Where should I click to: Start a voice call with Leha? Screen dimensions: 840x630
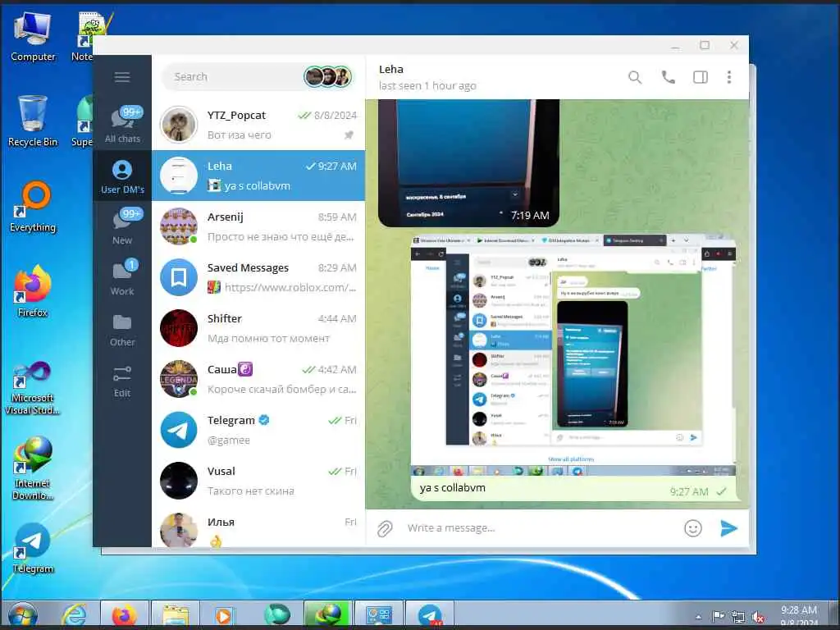(668, 77)
